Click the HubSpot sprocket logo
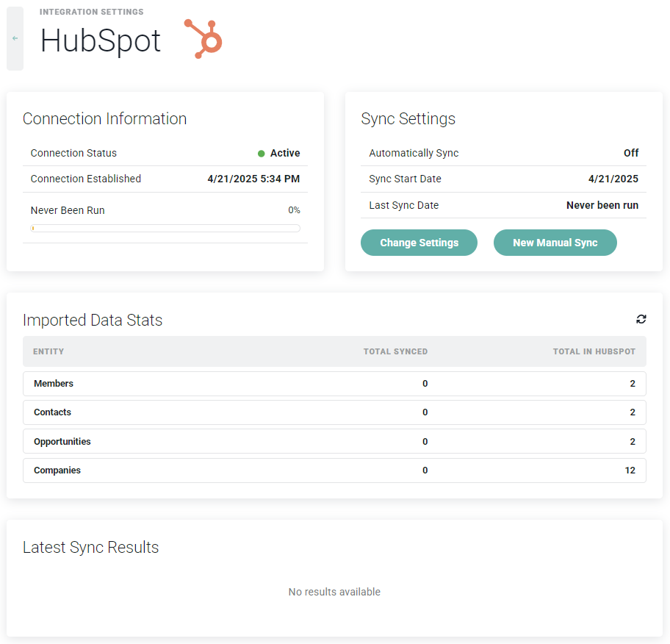 (x=203, y=38)
